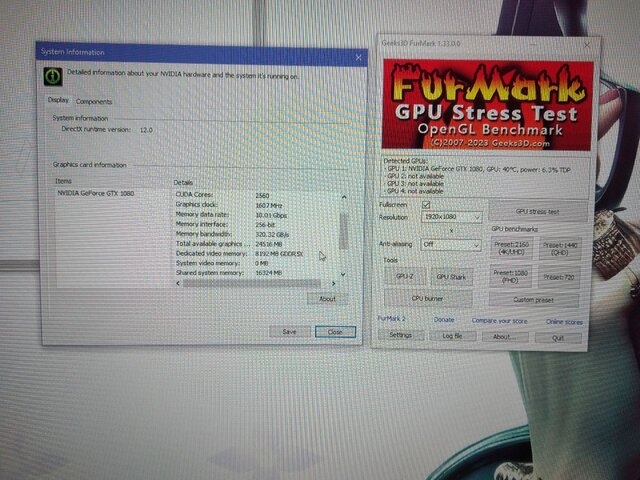Open the Compare your score link

499,321
